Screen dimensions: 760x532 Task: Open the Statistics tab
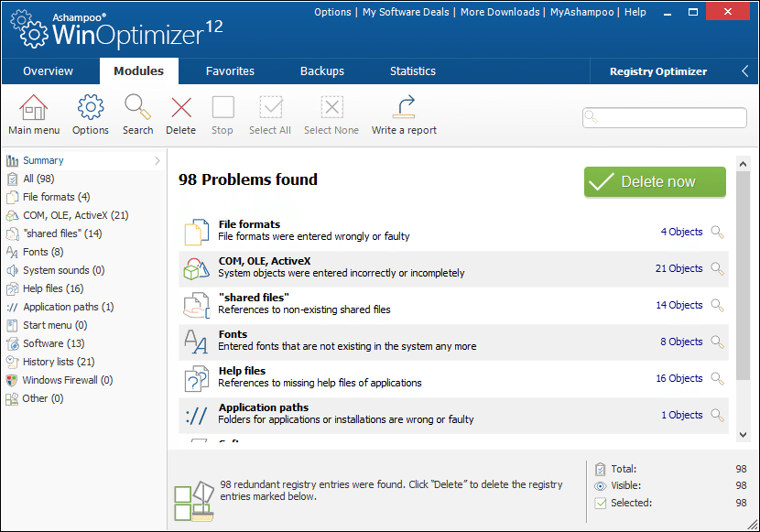coord(412,71)
